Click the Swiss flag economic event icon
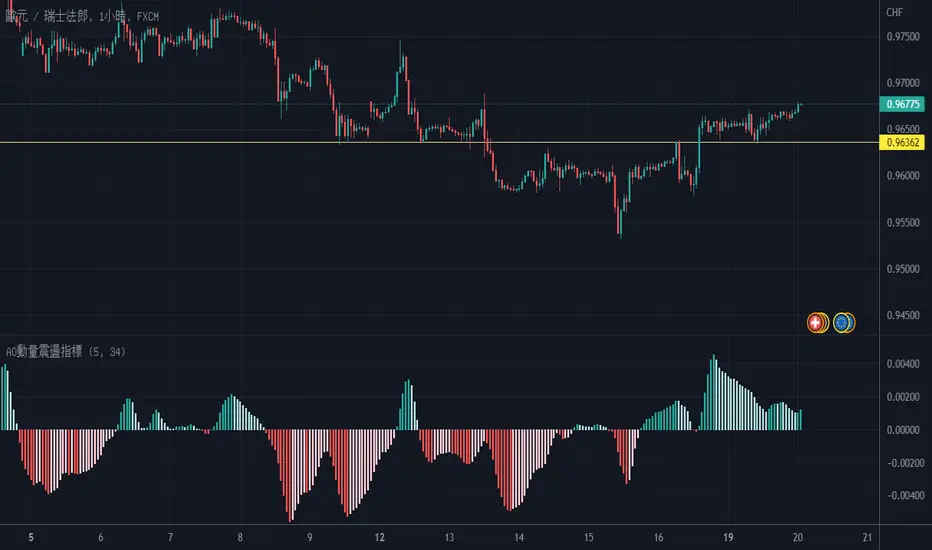 click(x=817, y=323)
